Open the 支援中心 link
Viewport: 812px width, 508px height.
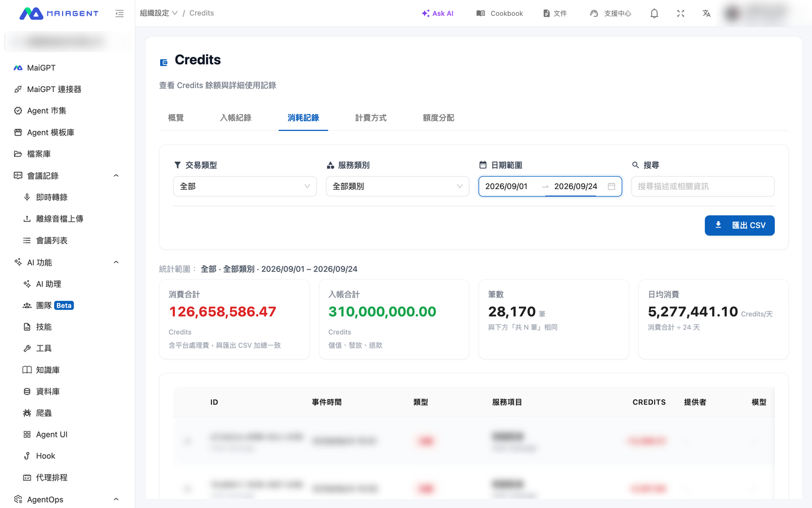611,14
